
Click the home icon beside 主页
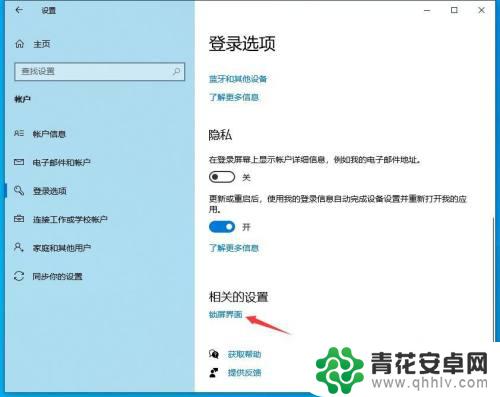click(20, 44)
